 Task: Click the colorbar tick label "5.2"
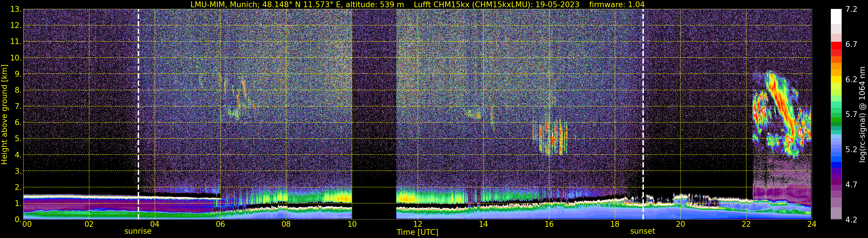click(x=851, y=150)
